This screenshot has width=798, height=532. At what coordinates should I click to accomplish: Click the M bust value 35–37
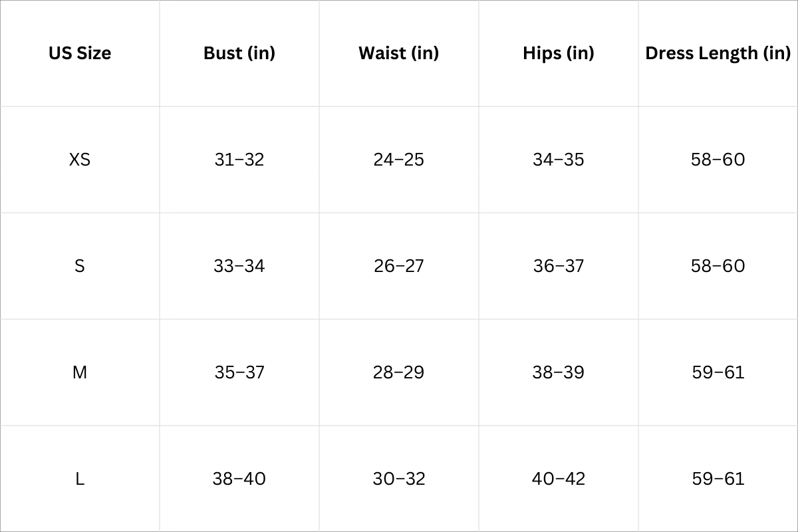pos(239,372)
